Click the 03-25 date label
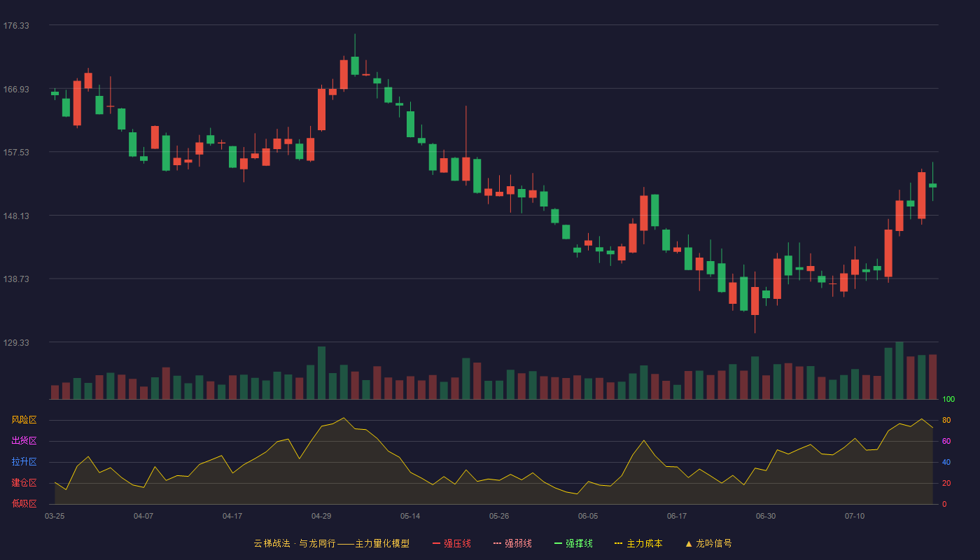The width and height of the screenshot is (980, 560). click(55, 516)
